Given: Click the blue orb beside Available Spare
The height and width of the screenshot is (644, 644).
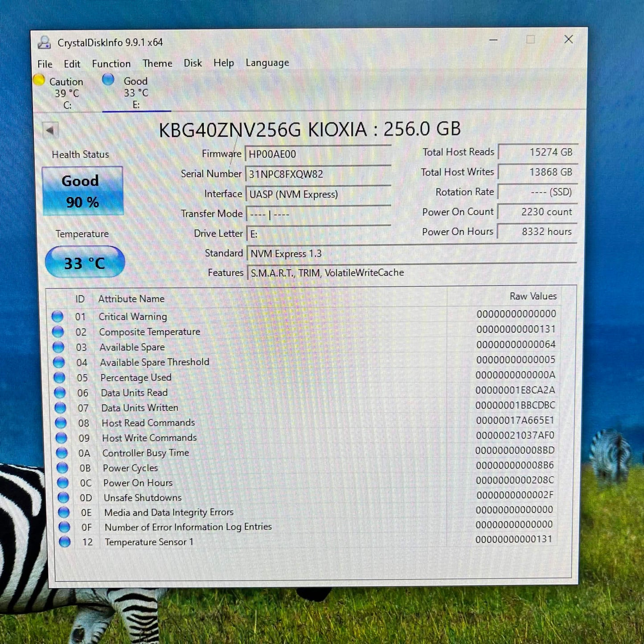Looking at the screenshot, I should pos(58,347).
